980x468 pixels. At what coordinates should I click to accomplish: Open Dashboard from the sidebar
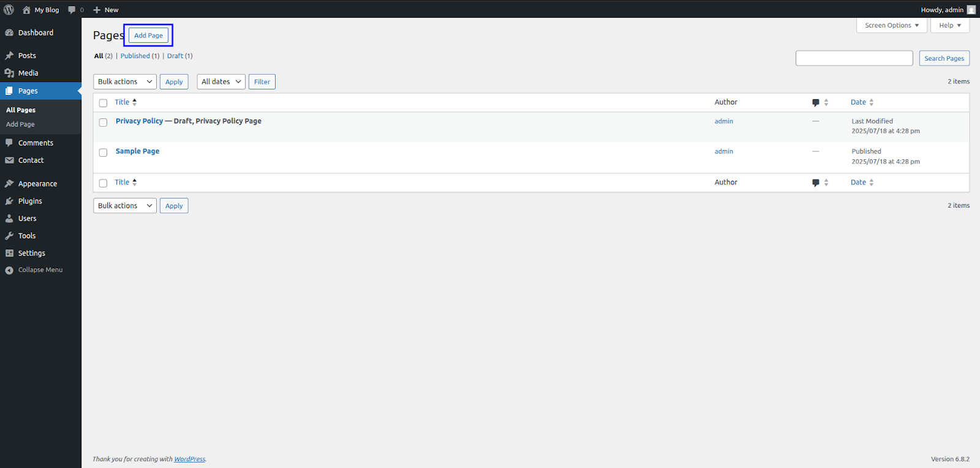(36, 32)
